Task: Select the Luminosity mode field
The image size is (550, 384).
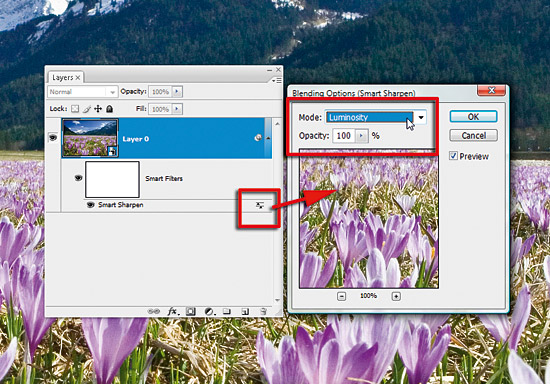Action: point(369,117)
